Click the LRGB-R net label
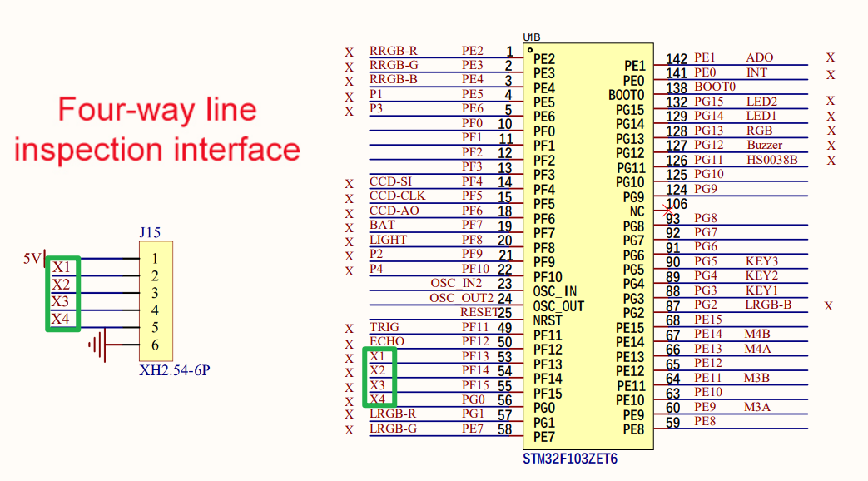Viewport: 868px width, 481px height. 393,414
